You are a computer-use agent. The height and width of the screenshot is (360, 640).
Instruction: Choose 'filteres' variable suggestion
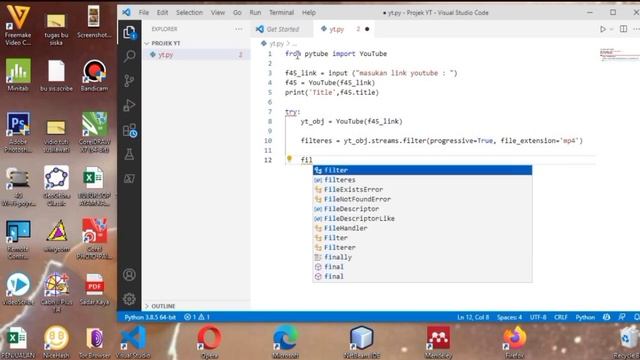click(422, 180)
